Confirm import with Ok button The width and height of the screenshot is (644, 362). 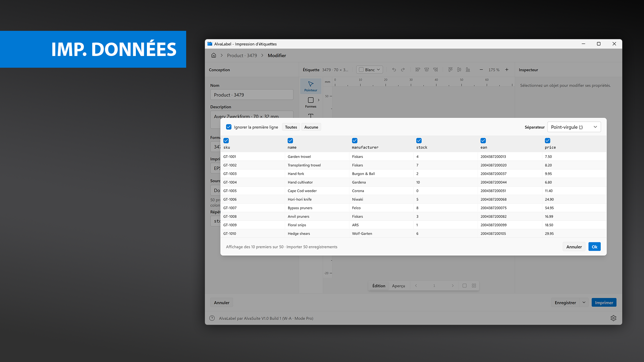coord(594,247)
